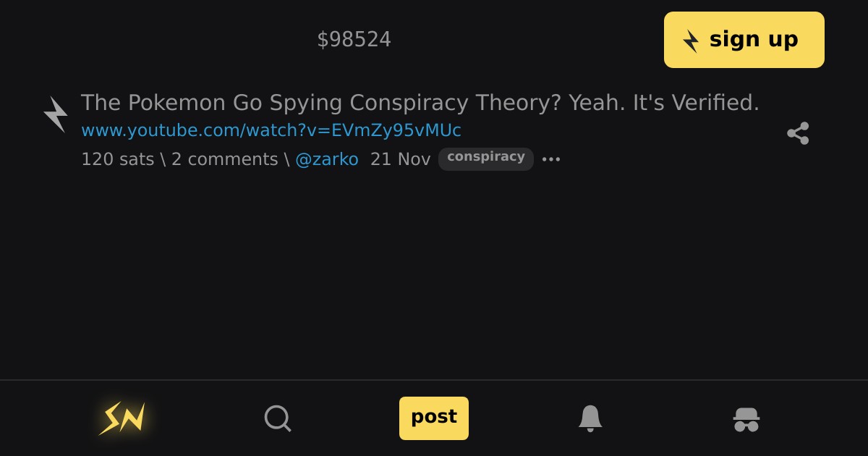This screenshot has width=868, height=456.
Task: View @zarko's profile
Action: [327, 159]
